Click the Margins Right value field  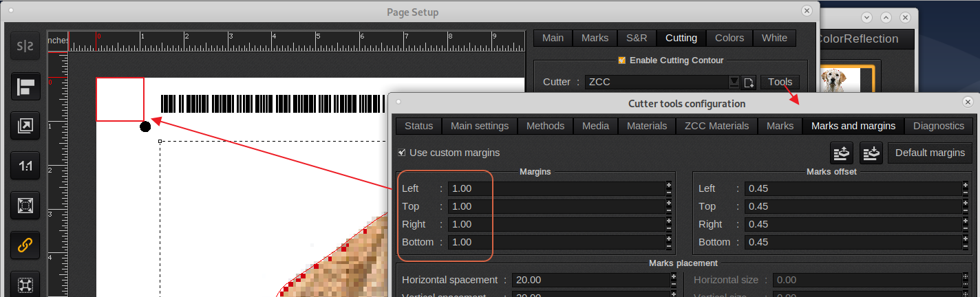coord(556,224)
